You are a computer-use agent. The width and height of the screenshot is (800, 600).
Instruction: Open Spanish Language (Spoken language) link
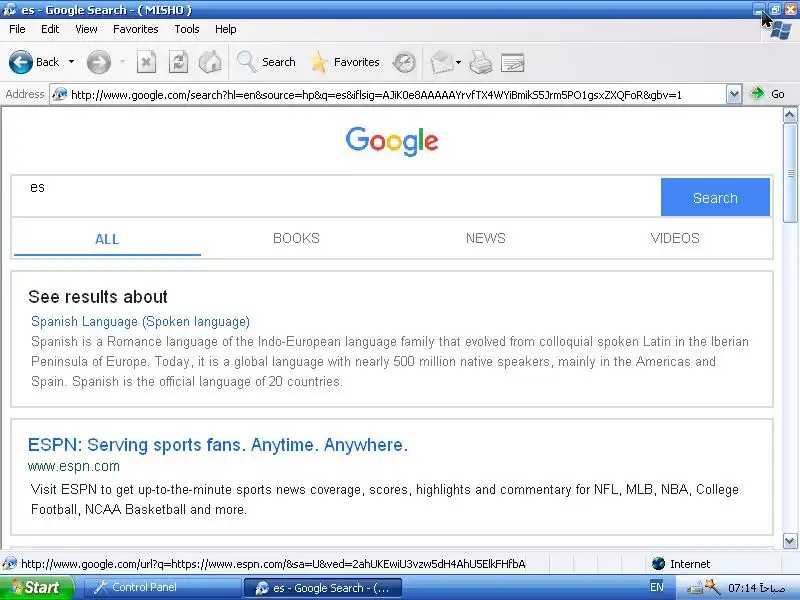pos(140,321)
